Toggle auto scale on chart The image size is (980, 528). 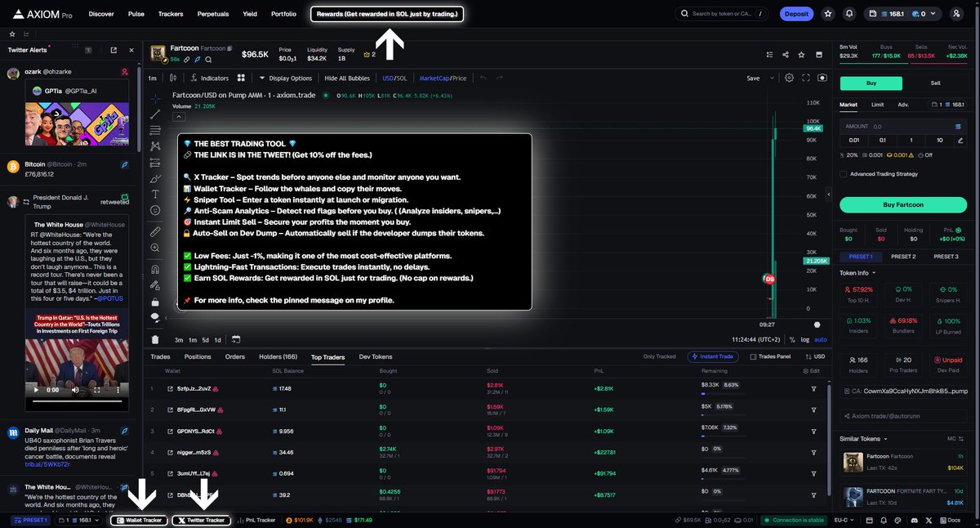point(820,339)
